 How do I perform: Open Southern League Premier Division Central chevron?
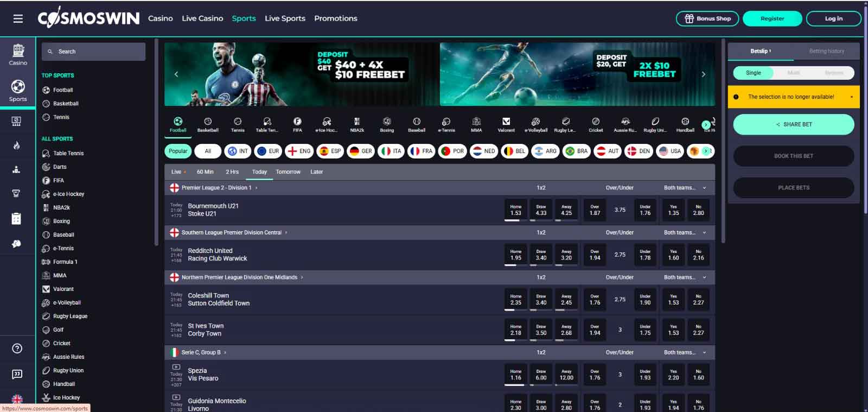point(286,232)
